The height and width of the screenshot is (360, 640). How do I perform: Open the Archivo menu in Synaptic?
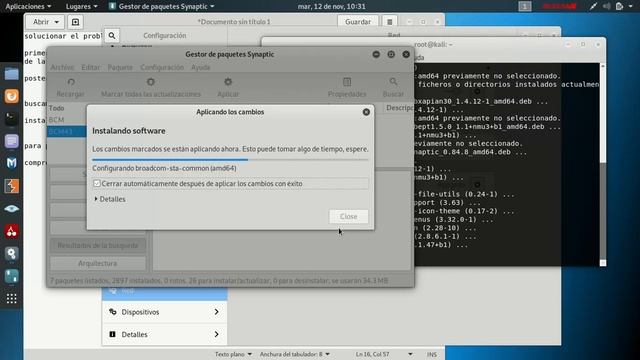pyautogui.click(x=62, y=67)
